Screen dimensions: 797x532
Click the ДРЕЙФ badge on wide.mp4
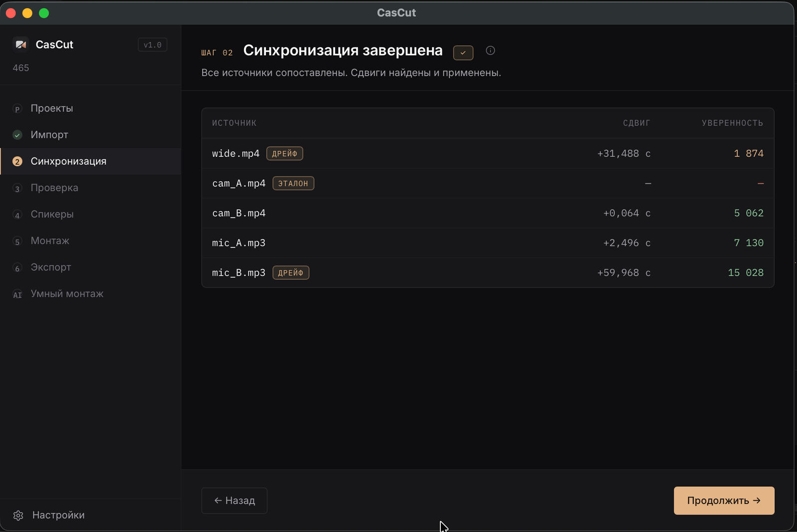point(284,153)
